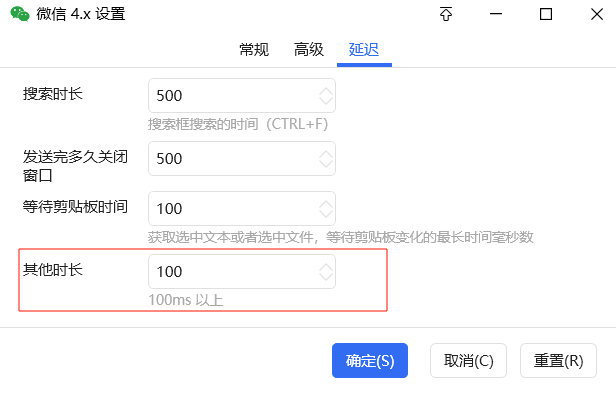
Task: Open the 高级 tab
Action: (x=309, y=50)
